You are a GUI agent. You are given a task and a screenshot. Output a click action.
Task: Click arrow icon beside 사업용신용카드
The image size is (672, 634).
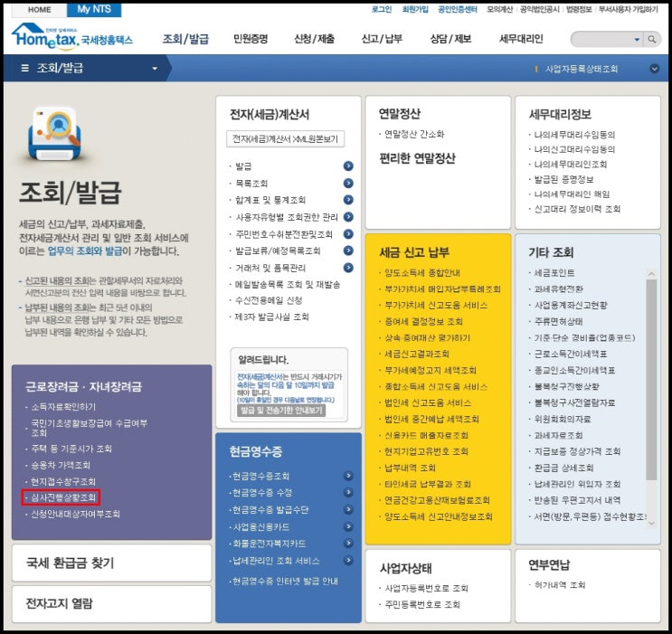pyautogui.click(x=348, y=527)
